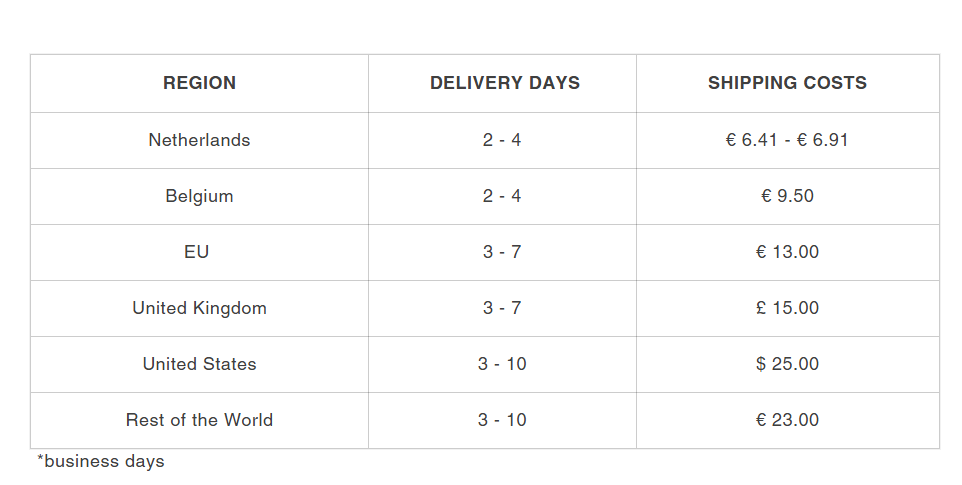Select the $ 25.00 shipping cost cell
This screenshot has height=485, width=962.
click(x=787, y=364)
